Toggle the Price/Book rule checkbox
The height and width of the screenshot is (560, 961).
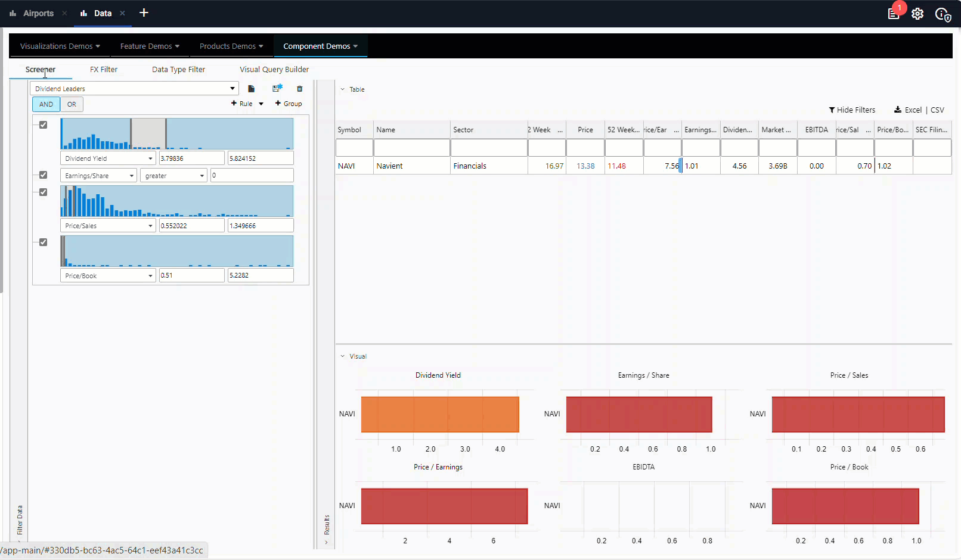[x=44, y=242]
